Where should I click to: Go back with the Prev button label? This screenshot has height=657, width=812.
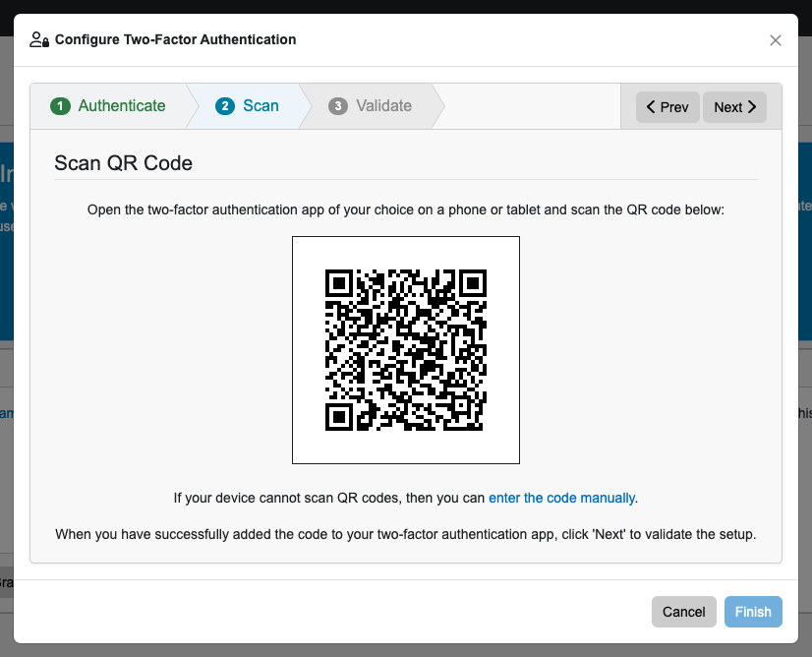[674, 107]
